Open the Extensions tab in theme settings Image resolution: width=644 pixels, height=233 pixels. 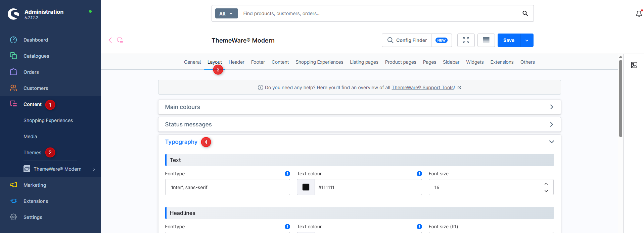point(502,62)
